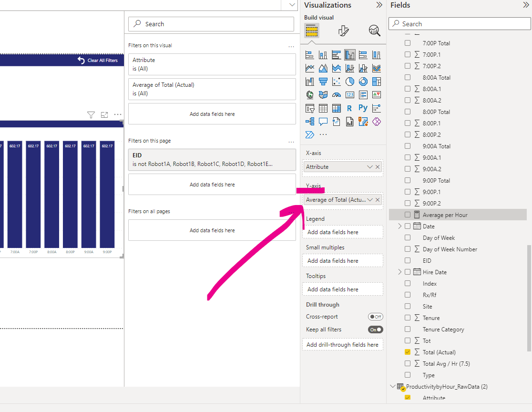Screen dimensions: 532x412
Task: Insert the R script visual
Action: 349,108
